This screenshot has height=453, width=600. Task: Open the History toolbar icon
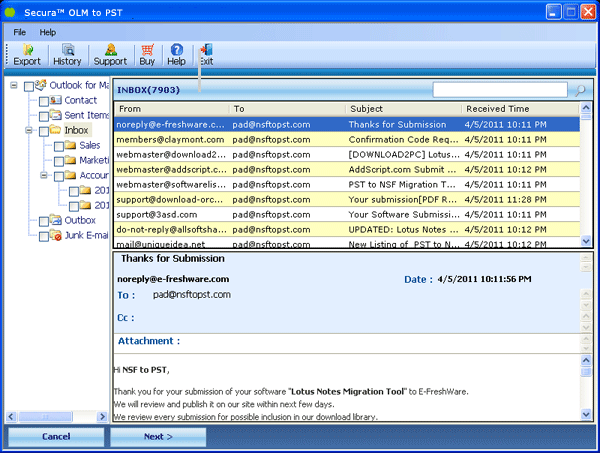coord(68,49)
